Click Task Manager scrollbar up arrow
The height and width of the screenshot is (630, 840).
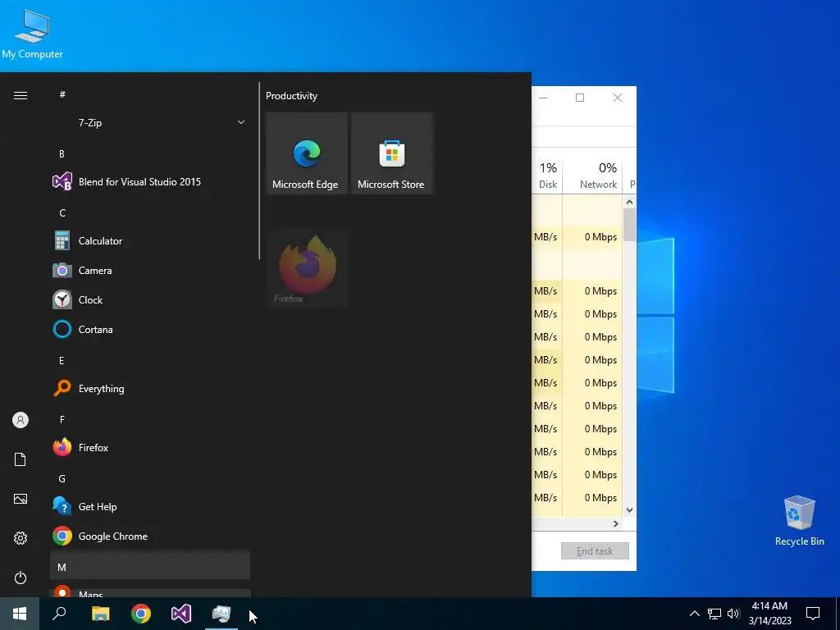(x=629, y=202)
